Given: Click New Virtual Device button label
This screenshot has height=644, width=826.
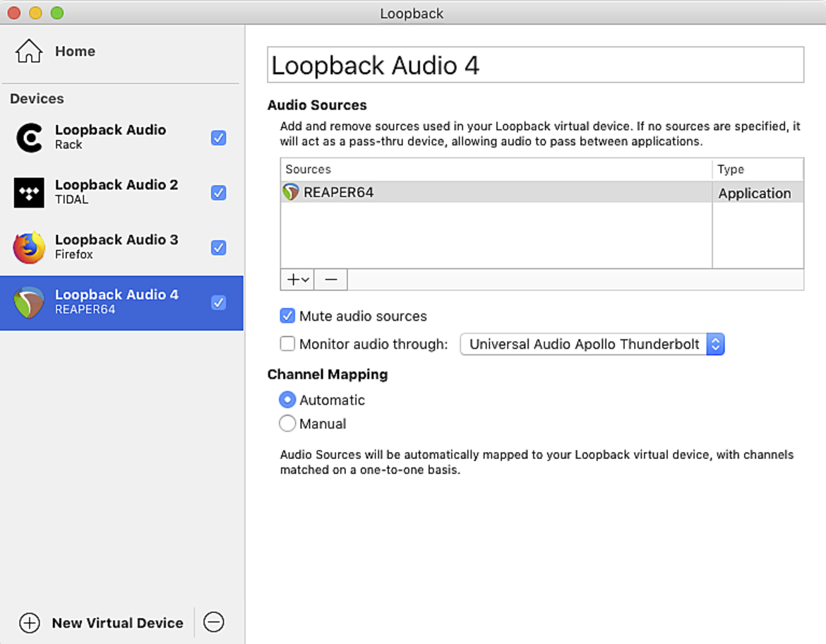Looking at the screenshot, I should pyautogui.click(x=117, y=623).
